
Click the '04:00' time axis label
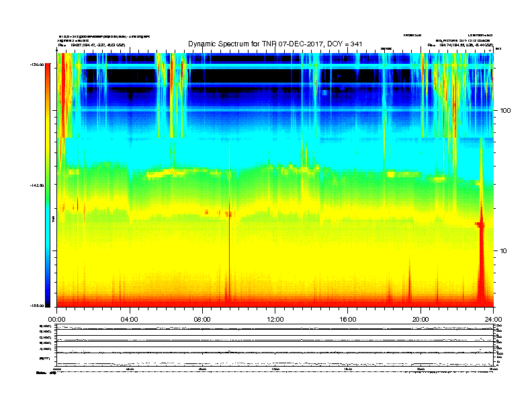pyautogui.click(x=130, y=320)
